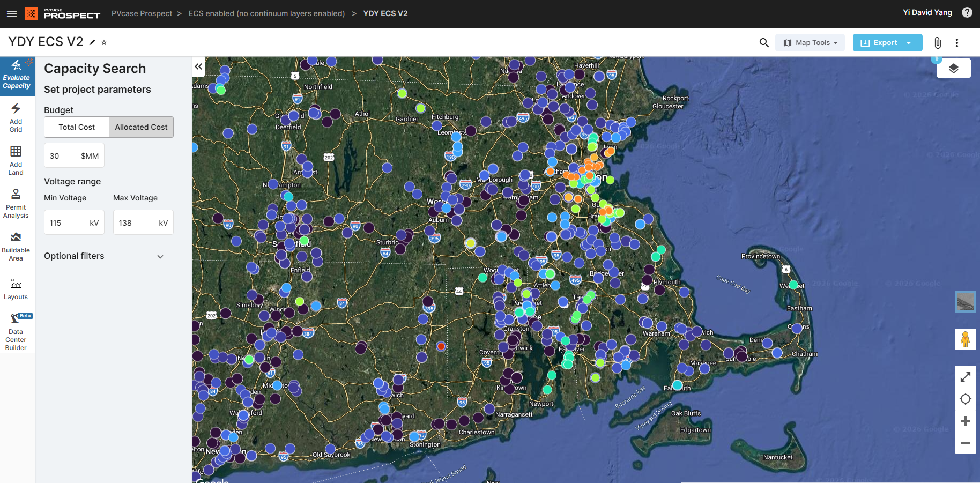This screenshot has height=483, width=980.
Task: Zoom in on the map
Action: (x=966, y=421)
